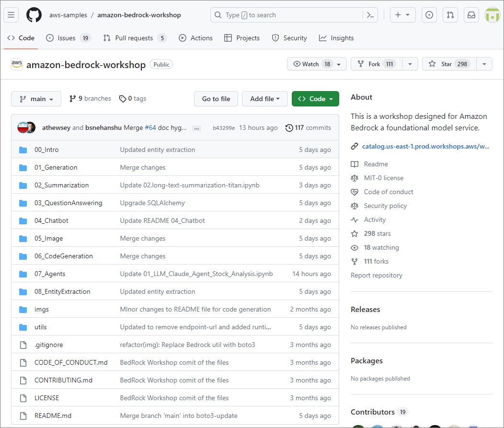Open the create new plus dropdown
504x428 pixels.
pos(403,15)
